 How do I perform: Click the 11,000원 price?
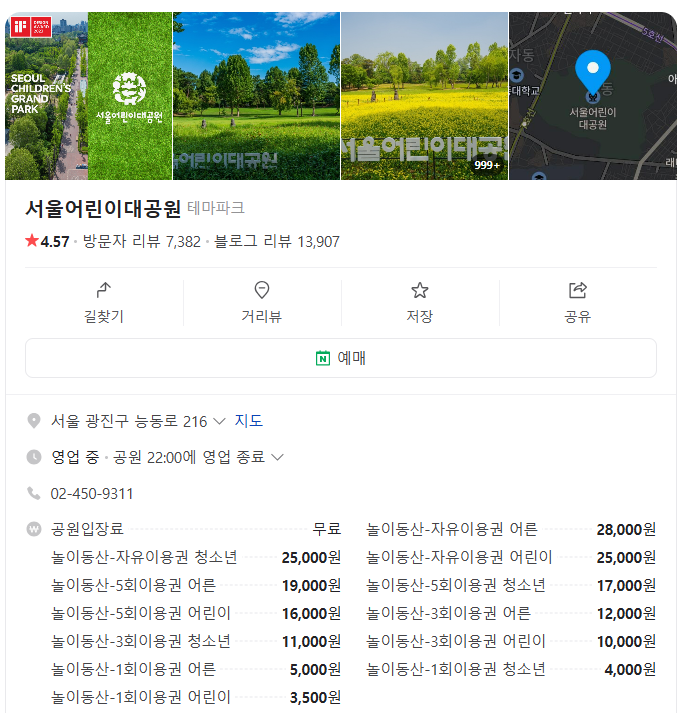[x=312, y=642]
